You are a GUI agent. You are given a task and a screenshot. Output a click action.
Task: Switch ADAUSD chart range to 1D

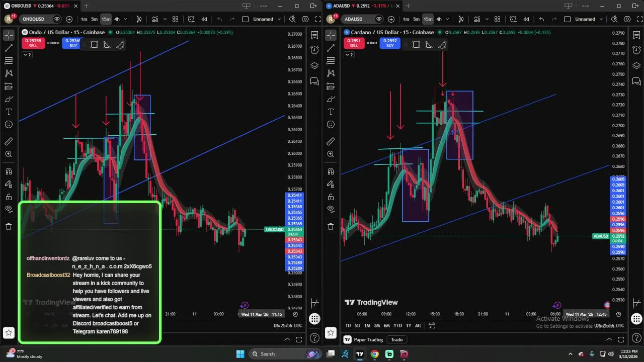(348, 325)
